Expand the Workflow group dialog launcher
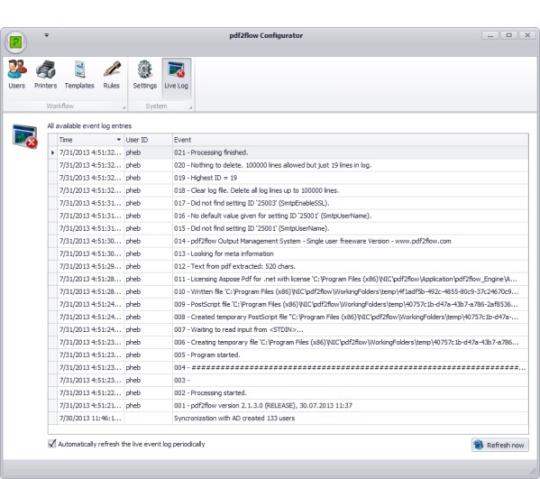Viewport: 540px width, 479px height. pyautogui.click(x=124, y=108)
